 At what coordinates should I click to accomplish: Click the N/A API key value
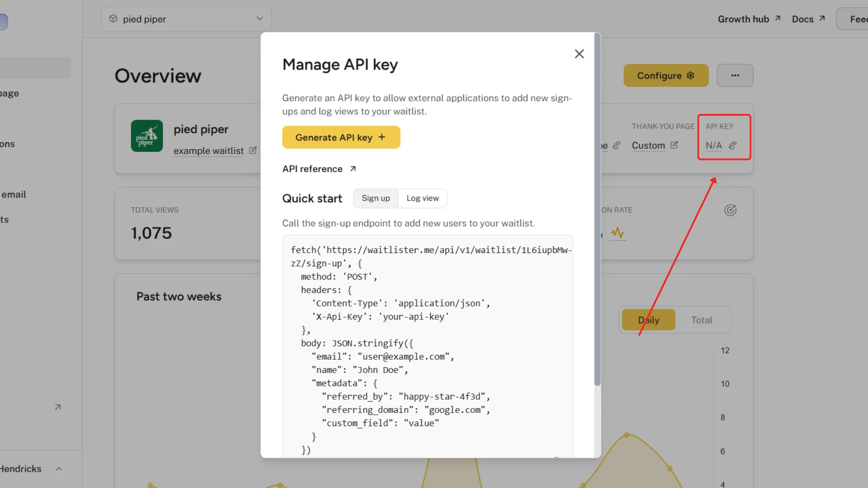[714, 145]
